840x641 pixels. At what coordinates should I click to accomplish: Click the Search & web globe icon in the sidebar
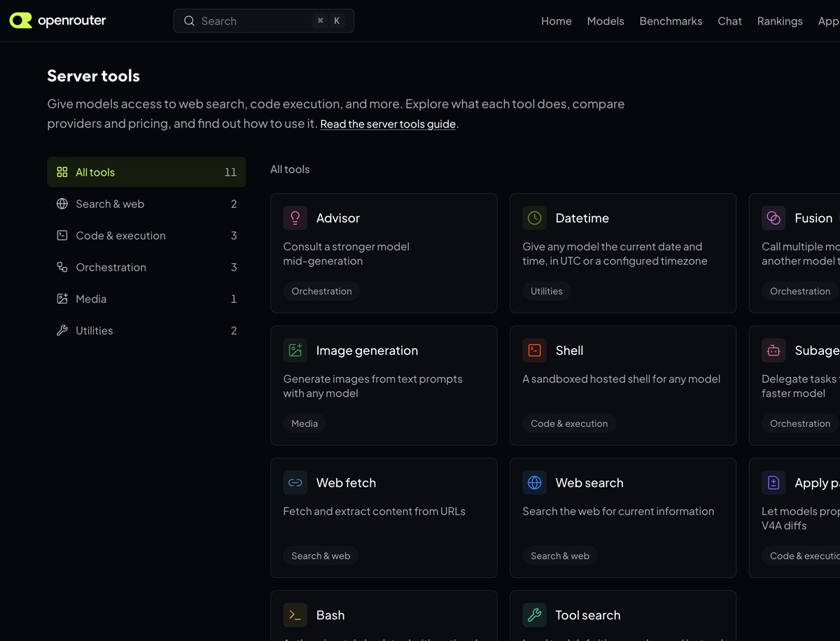[x=62, y=204]
